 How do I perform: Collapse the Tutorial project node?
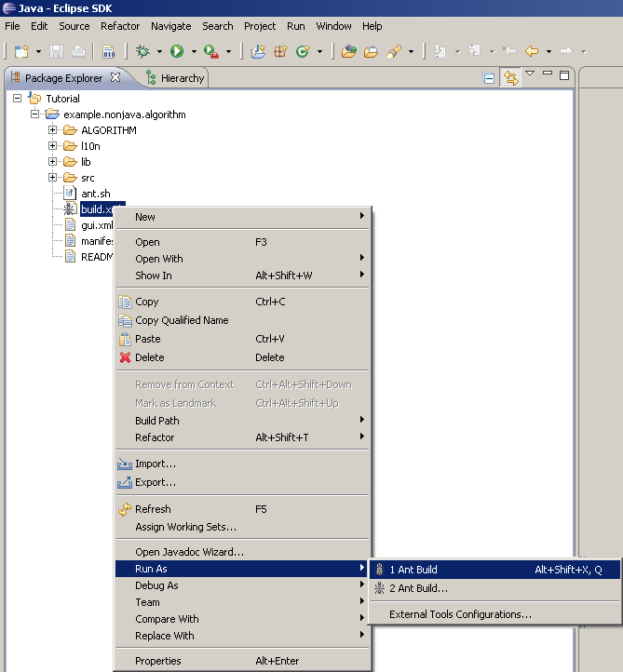click(x=17, y=98)
